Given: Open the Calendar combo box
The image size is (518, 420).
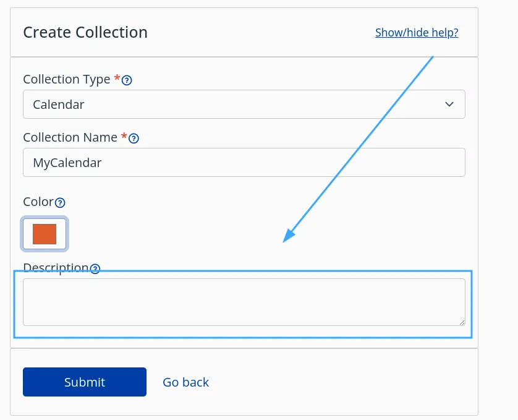Looking at the screenshot, I should 244,104.
